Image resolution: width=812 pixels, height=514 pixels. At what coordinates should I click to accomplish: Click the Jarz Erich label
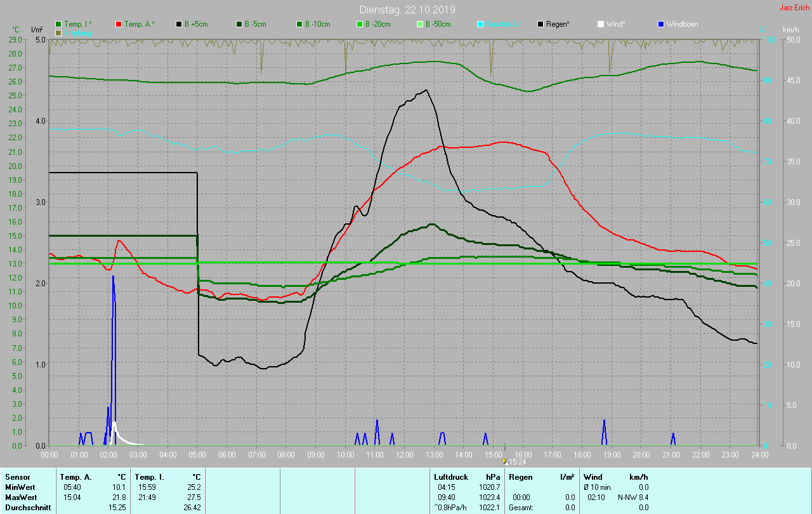click(794, 8)
